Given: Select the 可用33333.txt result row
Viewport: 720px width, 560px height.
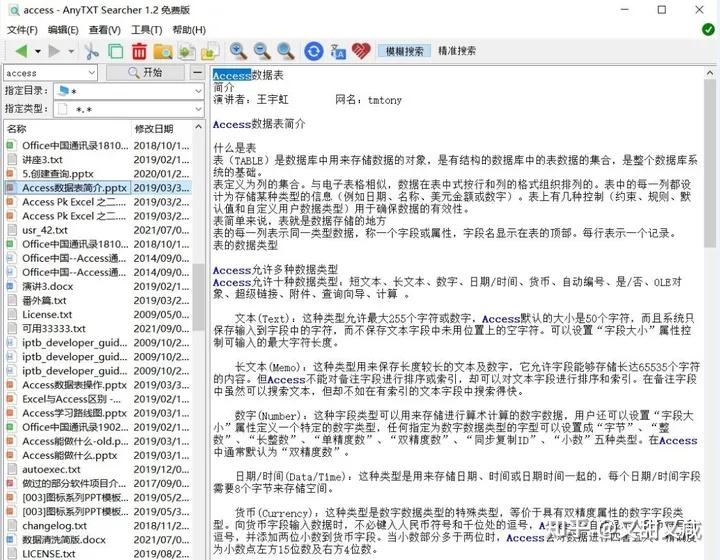Looking at the screenshot, I should click(98, 329).
